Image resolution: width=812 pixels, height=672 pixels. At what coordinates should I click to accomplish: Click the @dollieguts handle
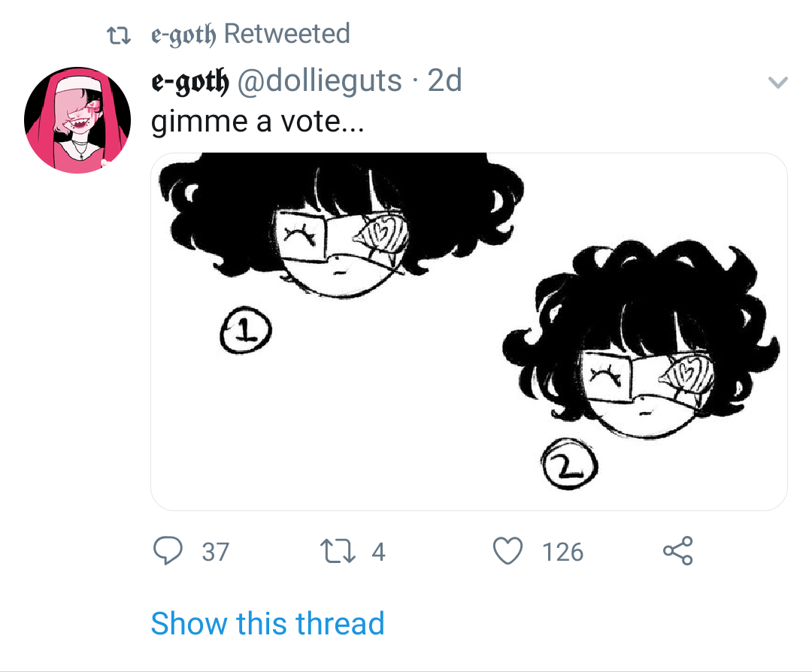[x=320, y=80]
